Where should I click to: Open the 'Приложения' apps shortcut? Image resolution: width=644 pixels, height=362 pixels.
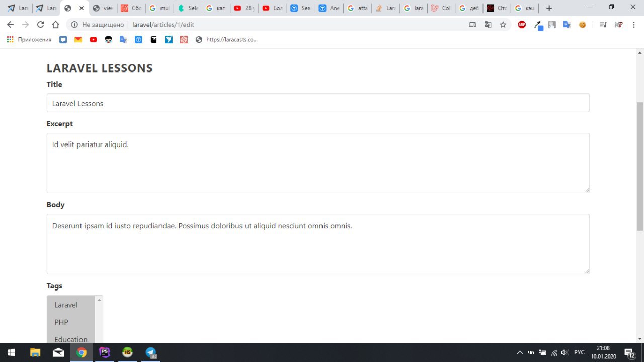pyautogui.click(x=29, y=40)
